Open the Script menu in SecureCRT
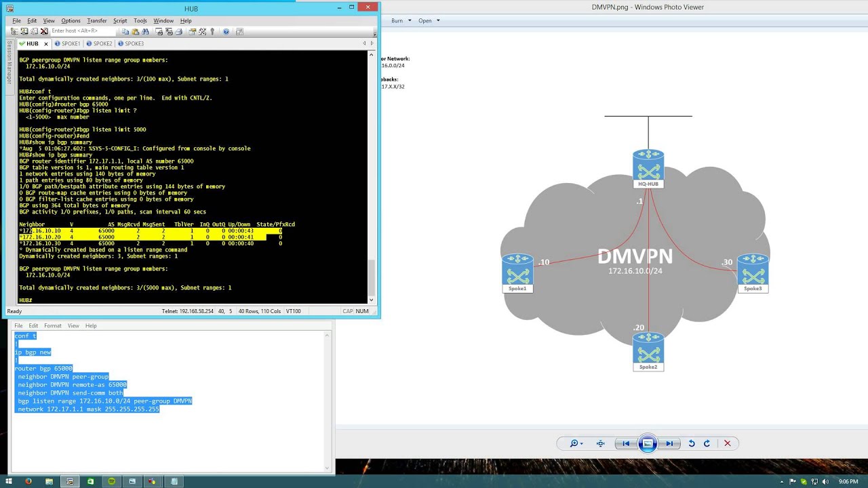 tap(120, 21)
